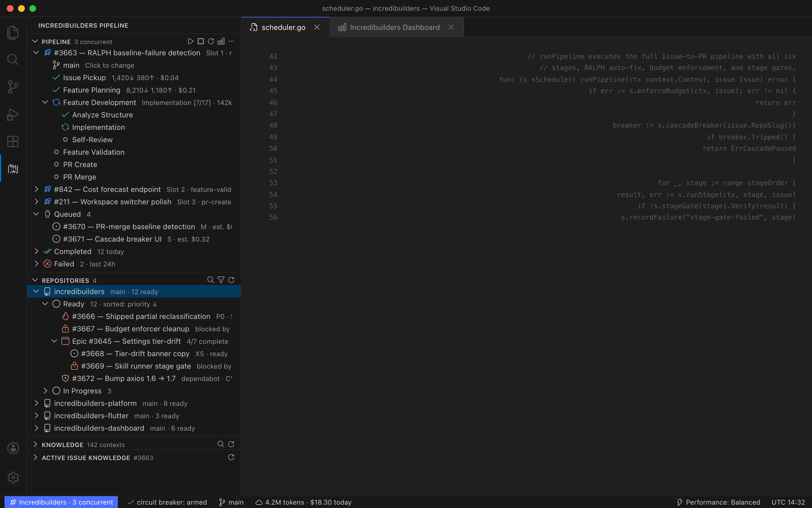The height and width of the screenshot is (508, 812).
Task: Expand #211 Workspace switcher polish
Action: coord(36,202)
